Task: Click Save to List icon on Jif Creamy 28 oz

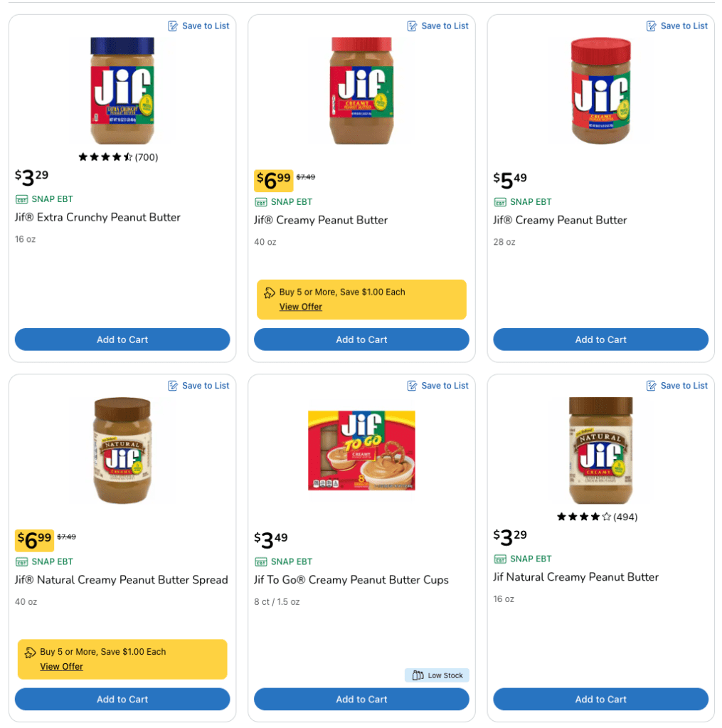Action: pos(652,26)
